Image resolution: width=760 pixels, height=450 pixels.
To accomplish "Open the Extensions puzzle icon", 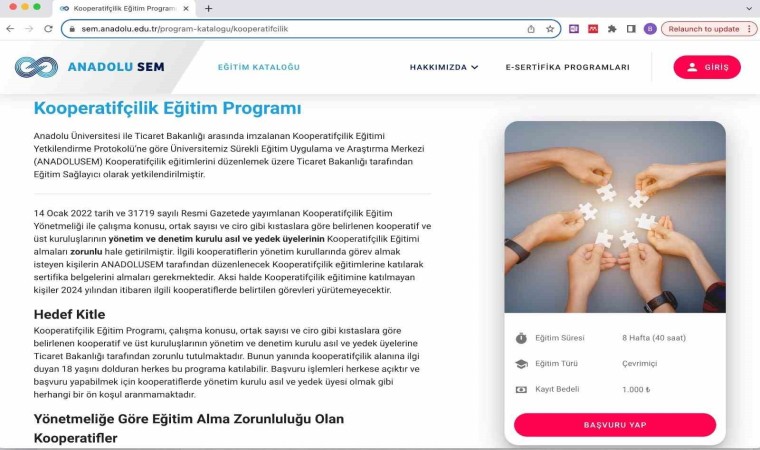I will click(x=612, y=29).
